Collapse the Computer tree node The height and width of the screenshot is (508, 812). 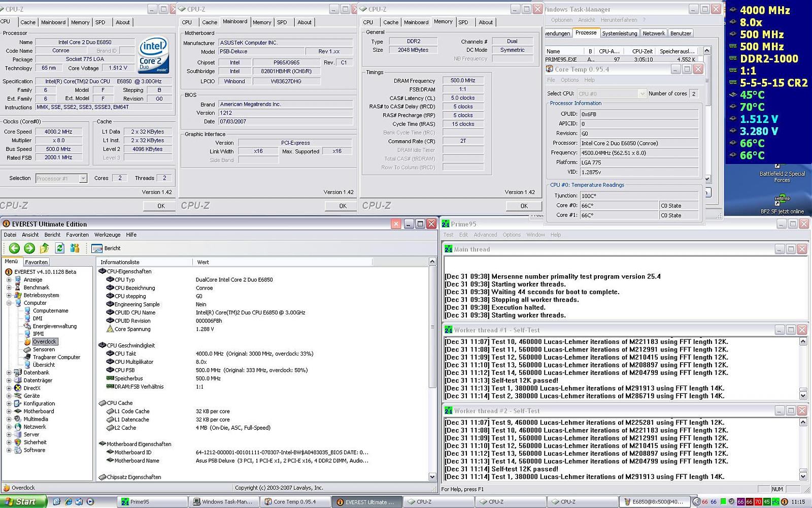click(x=9, y=303)
